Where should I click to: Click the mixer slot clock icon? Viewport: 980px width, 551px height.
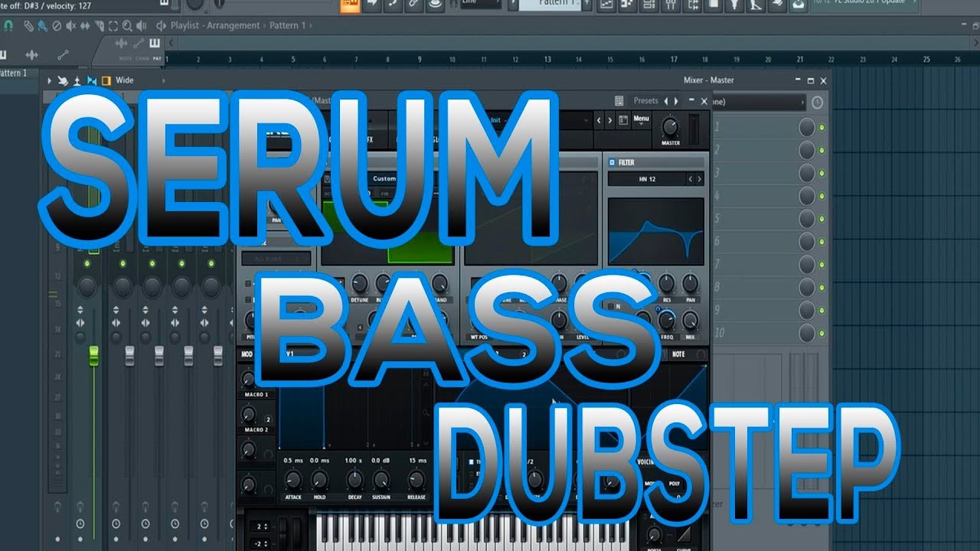tap(817, 102)
